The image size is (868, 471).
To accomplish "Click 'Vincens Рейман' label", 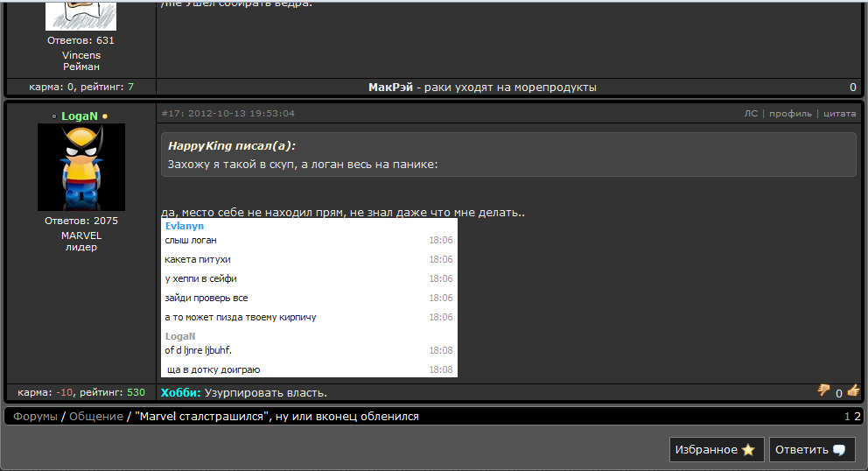I will tap(81, 60).
